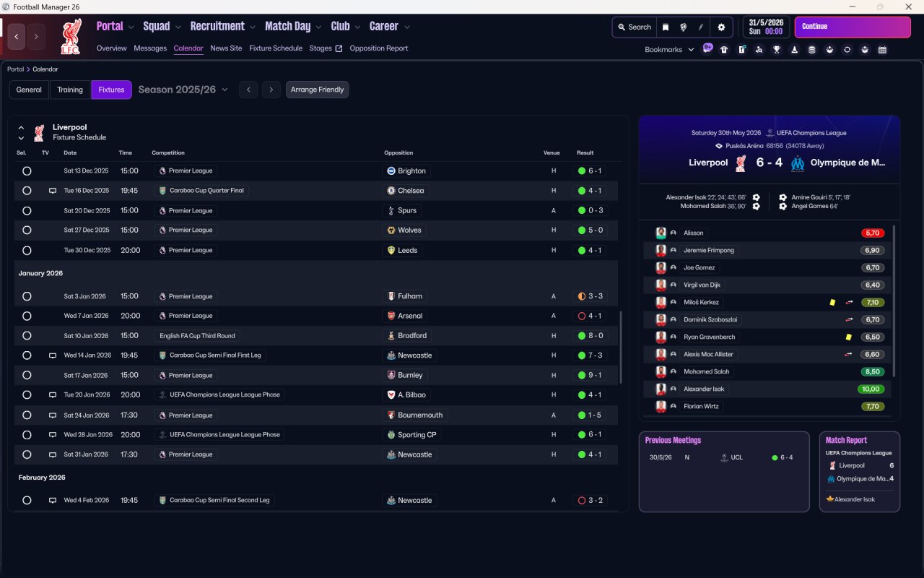Open the Overview sub-menu item

112,48
